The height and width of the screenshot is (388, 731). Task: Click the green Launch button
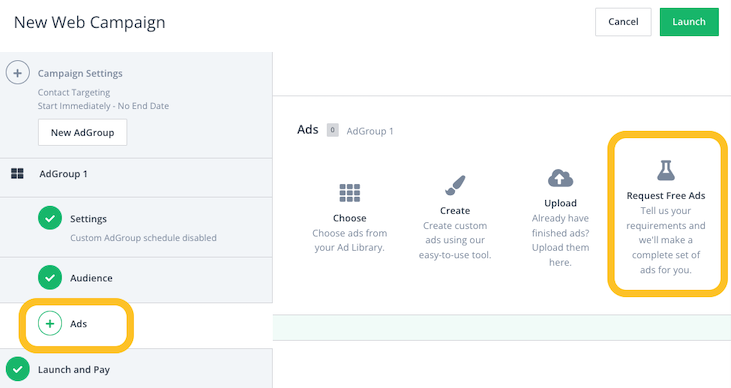coord(689,22)
